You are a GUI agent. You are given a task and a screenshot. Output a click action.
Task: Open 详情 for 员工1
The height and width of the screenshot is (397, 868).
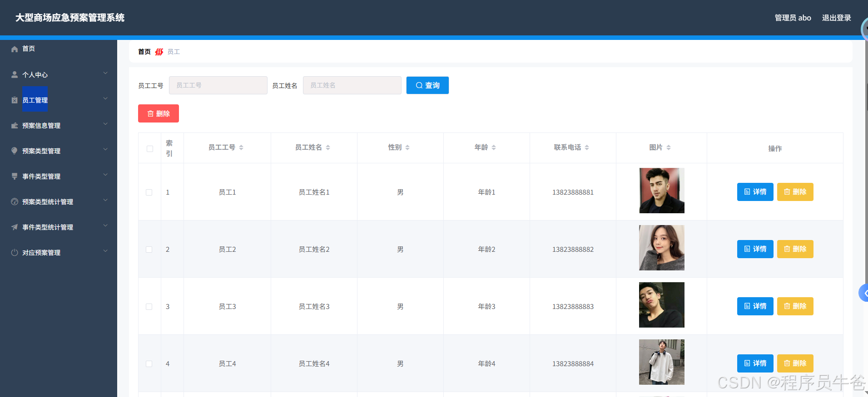pyautogui.click(x=755, y=192)
